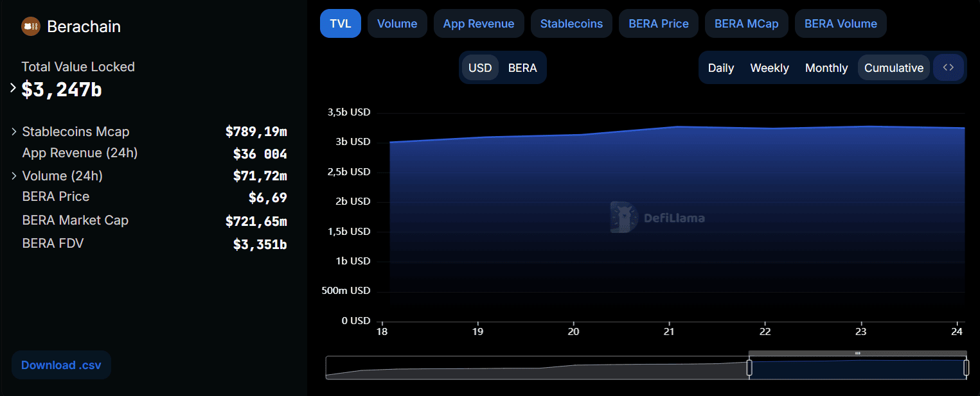Expand the Volume (24h) row

tap(14, 176)
